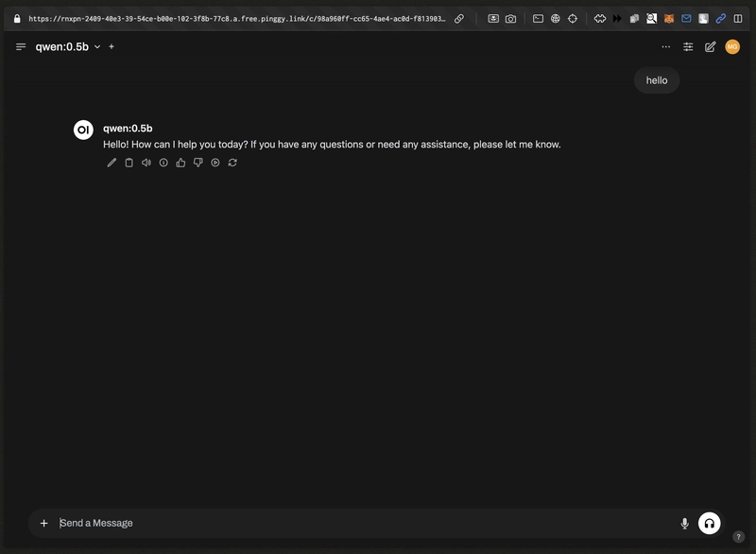Viewport: 756px width, 554px height.
Task: Click the Send a Message input field
Action: 359,523
